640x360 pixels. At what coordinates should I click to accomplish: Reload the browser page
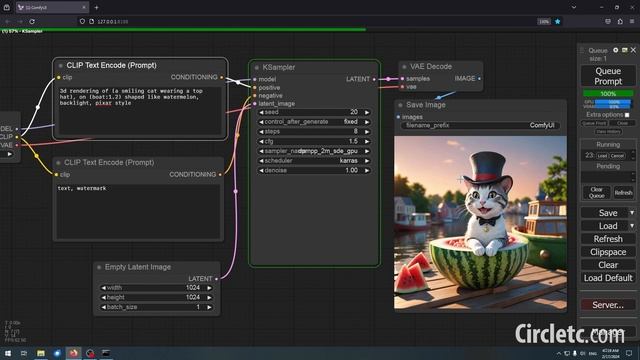[x=32, y=21]
